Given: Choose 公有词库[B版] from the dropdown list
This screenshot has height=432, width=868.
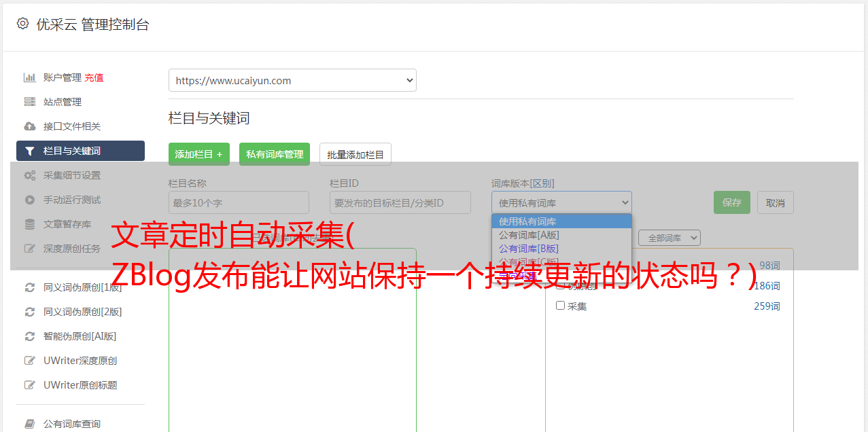Looking at the screenshot, I should point(561,249).
